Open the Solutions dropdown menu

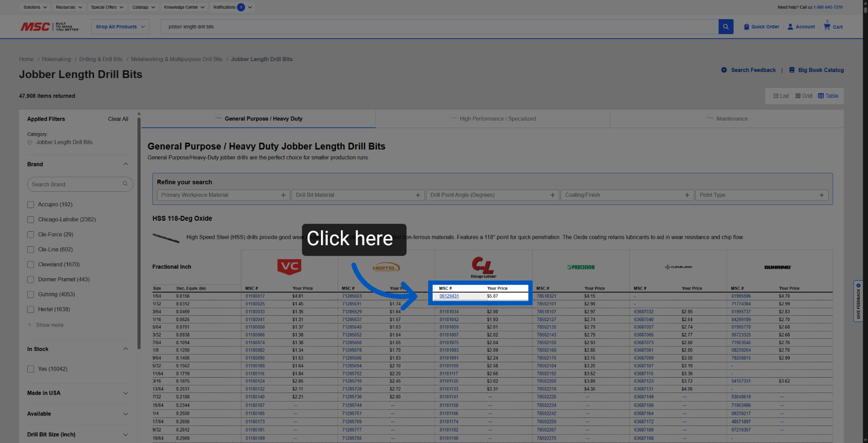35,7
